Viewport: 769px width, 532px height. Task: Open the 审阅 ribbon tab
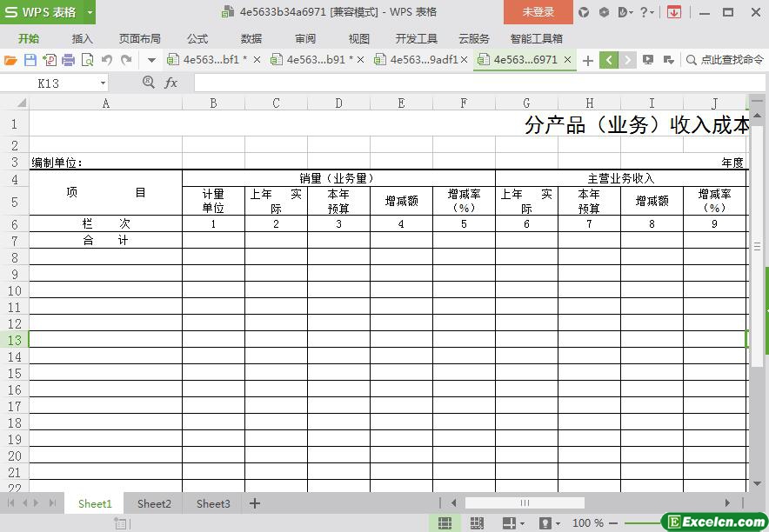tap(305, 39)
